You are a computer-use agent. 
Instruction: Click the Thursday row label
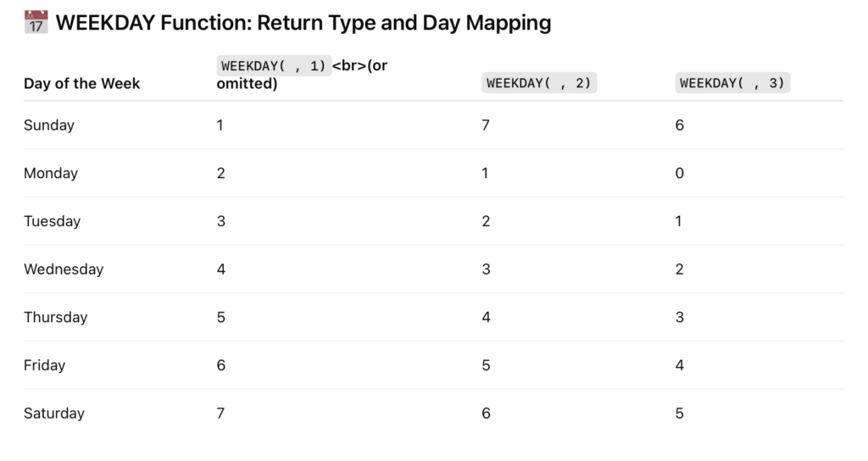click(x=56, y=317)
